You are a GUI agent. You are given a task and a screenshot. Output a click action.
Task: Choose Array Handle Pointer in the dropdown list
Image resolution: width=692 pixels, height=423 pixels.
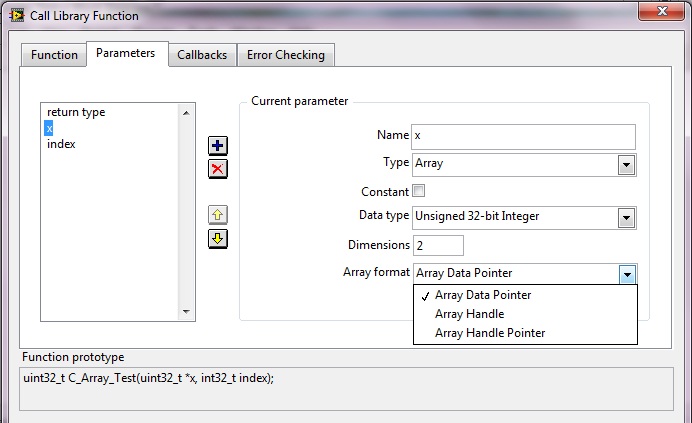[x=525, y=333]
